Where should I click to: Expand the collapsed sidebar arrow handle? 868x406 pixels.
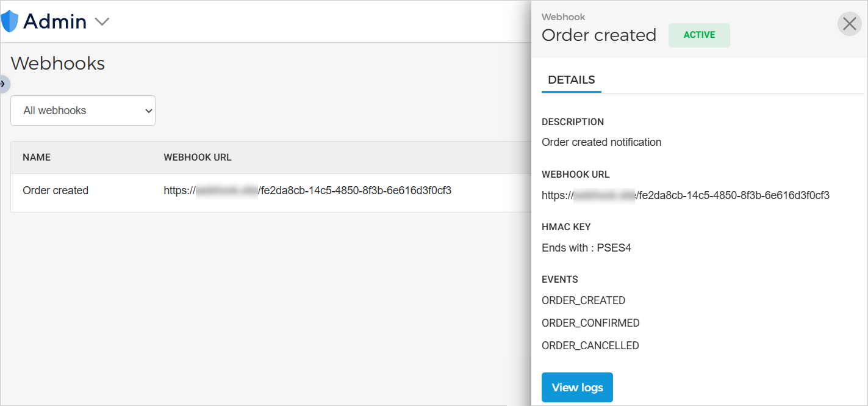pos(3,84)
